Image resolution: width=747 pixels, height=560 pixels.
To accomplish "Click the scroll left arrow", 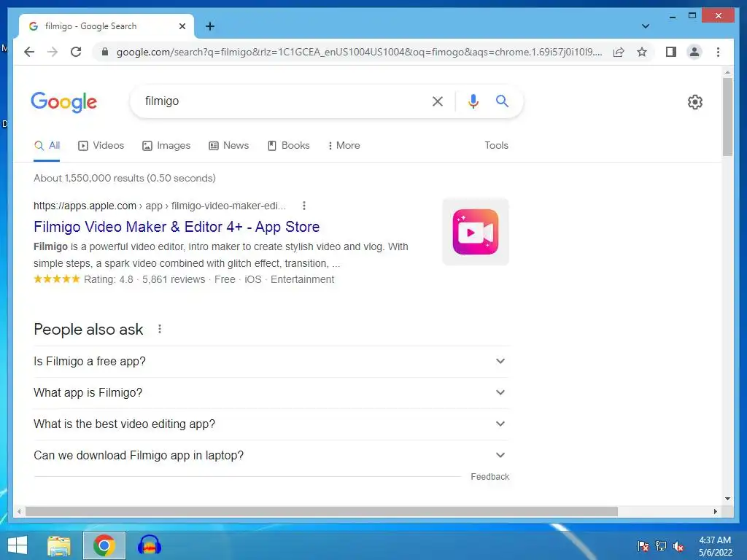I will pyautogui.click(x=19, y=511).
